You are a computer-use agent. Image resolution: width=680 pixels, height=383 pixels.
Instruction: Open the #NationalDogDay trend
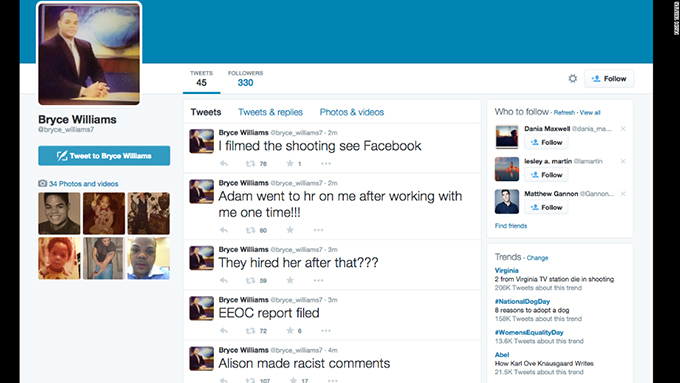(522, 301)
